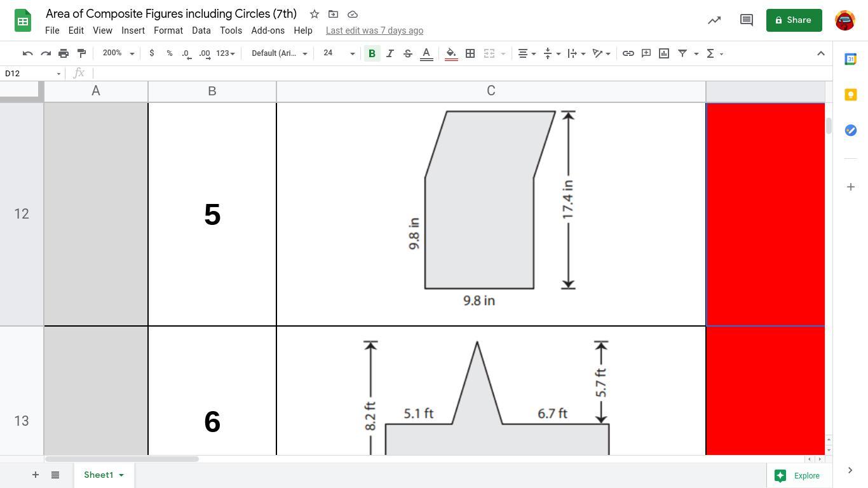Toggle bold formatting
Viewport: 868px width, 488px height.
(x=372, y=53)
